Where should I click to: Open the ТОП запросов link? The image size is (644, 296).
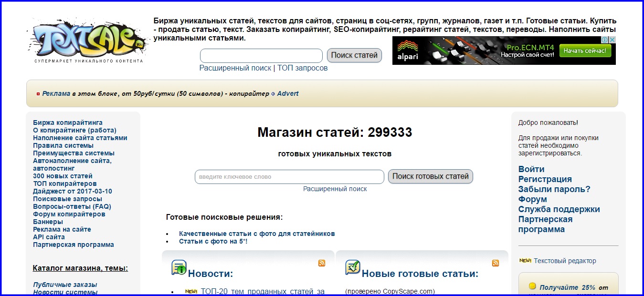pos(303,68)
